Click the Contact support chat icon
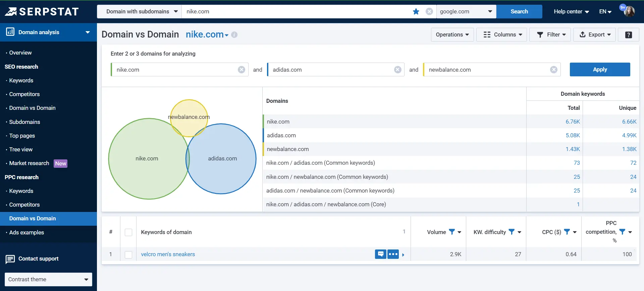 [10, 259]
